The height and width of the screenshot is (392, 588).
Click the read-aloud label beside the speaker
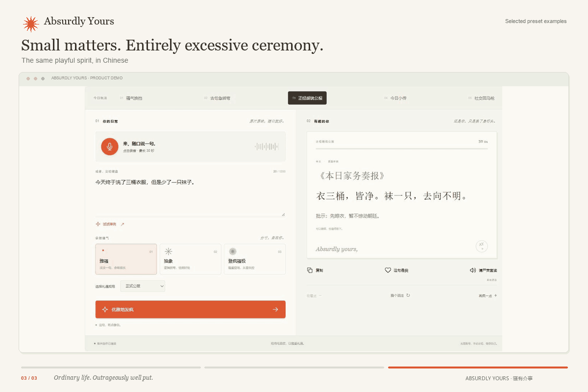point(488,270)
